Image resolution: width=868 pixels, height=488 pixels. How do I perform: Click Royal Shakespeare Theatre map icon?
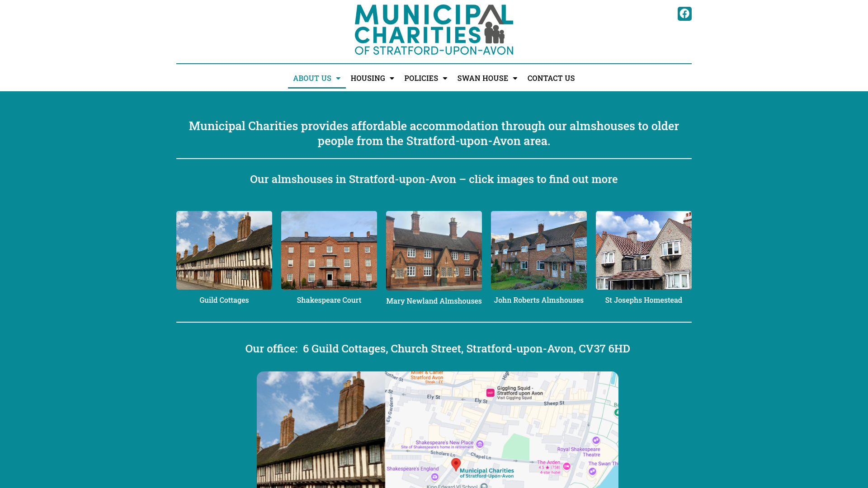coord(596,440)
